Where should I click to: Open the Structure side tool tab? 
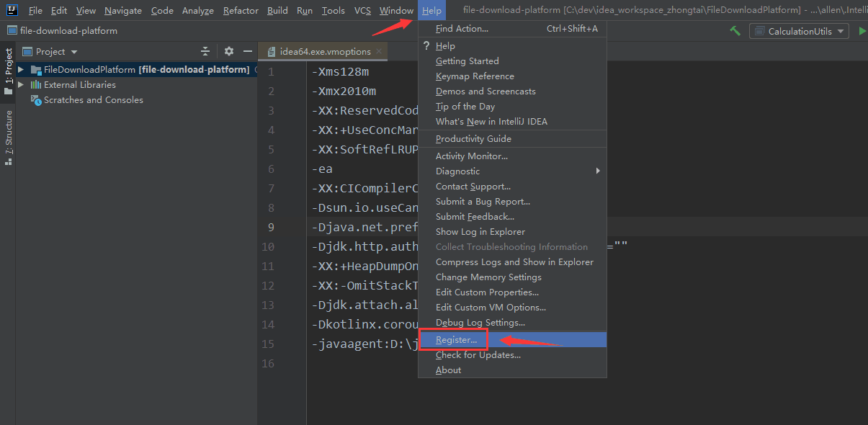coord(9,138)
